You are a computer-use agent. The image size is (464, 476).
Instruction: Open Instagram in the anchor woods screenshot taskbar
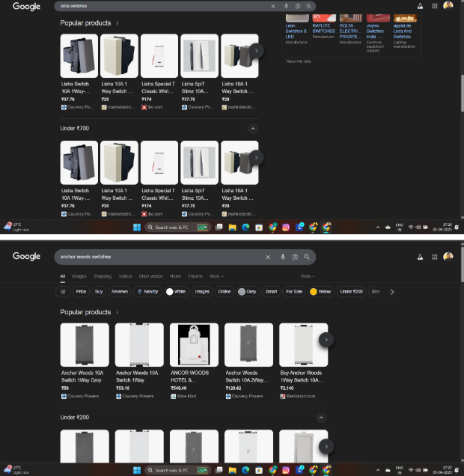[x=286, y=470]
